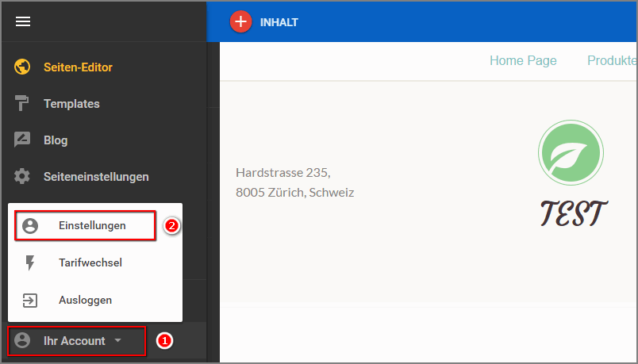Select Einstellungen from the account menu

coord(92,226)
